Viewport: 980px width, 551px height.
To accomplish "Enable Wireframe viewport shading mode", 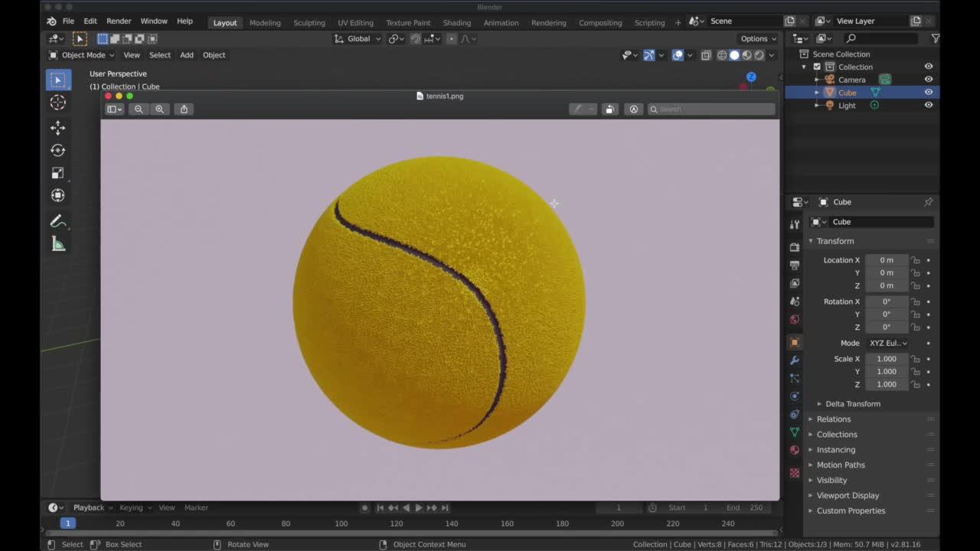I will click(x=722, y=54).
